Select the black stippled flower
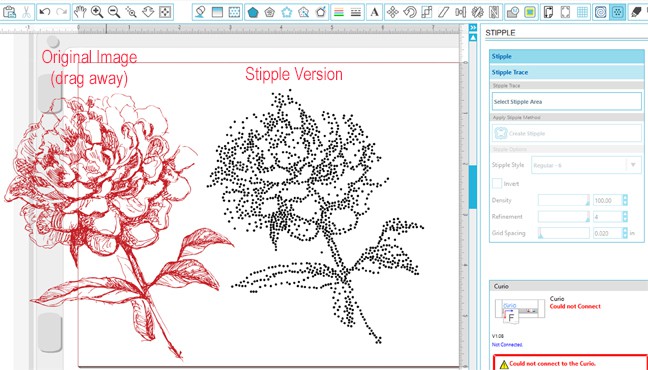The image size is (648, 370). (315, 216)
